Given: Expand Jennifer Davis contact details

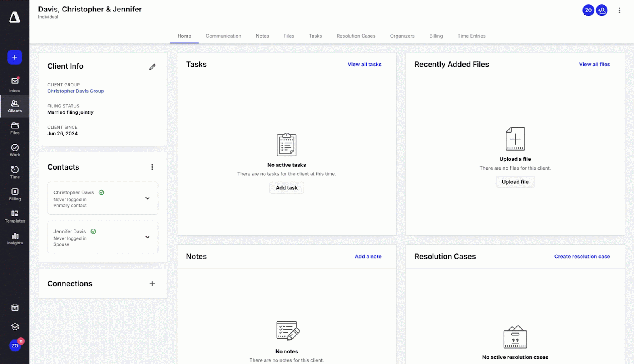Looking at the screenshot, I should pos(147,237).
